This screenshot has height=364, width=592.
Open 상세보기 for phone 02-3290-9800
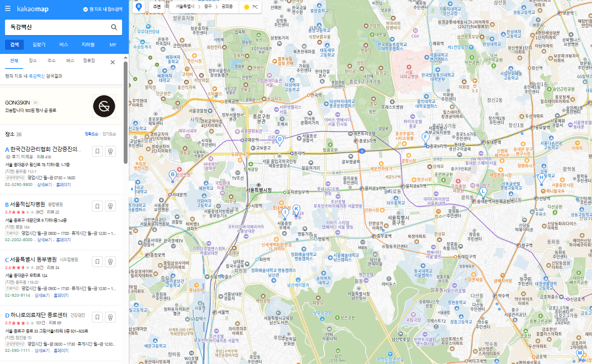click(x=44, y=185)
